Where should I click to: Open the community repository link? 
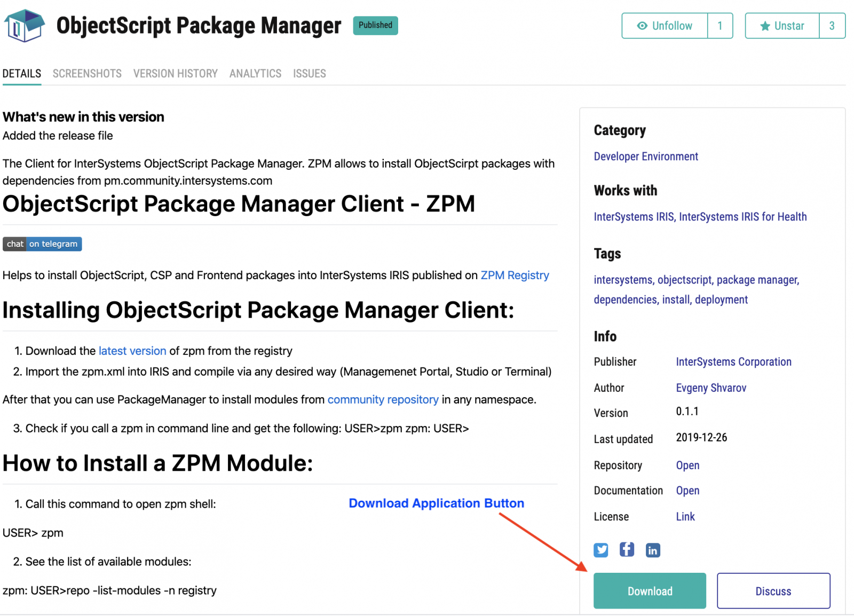pos(383,400)
